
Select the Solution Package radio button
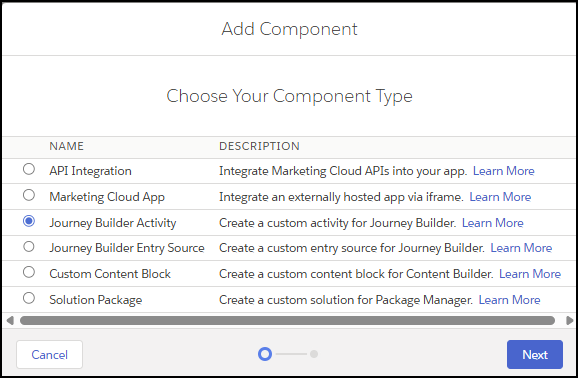point(29,298)
